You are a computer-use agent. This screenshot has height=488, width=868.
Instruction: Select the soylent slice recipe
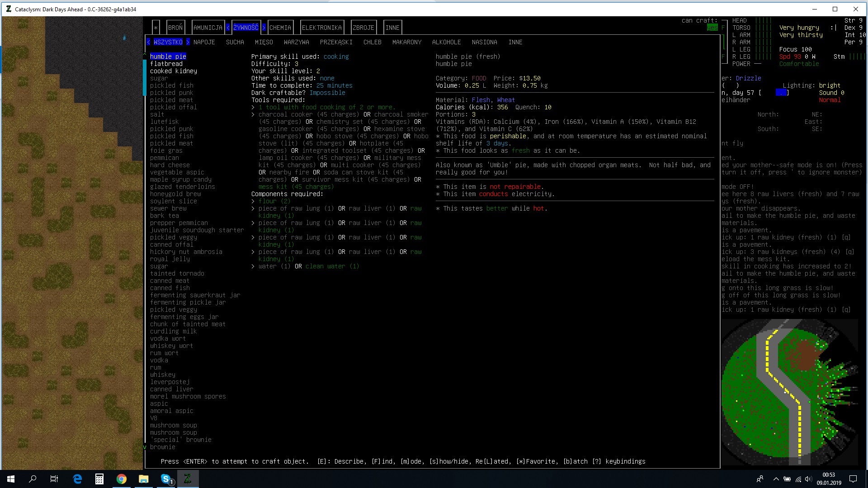pyautogui.click(x=174, y=201)
